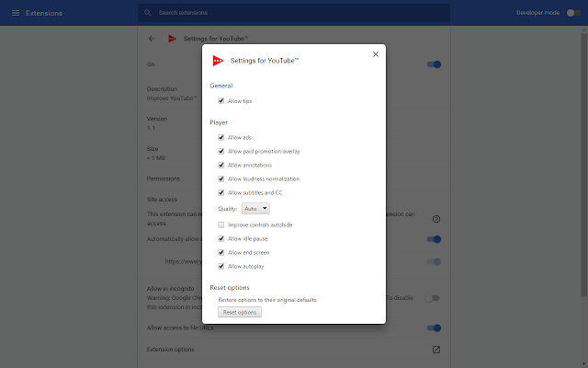Toggle Allow loudness normalization
Image resolution: width=588 pixels, height=368 pixels.
[x=220, y=178]
